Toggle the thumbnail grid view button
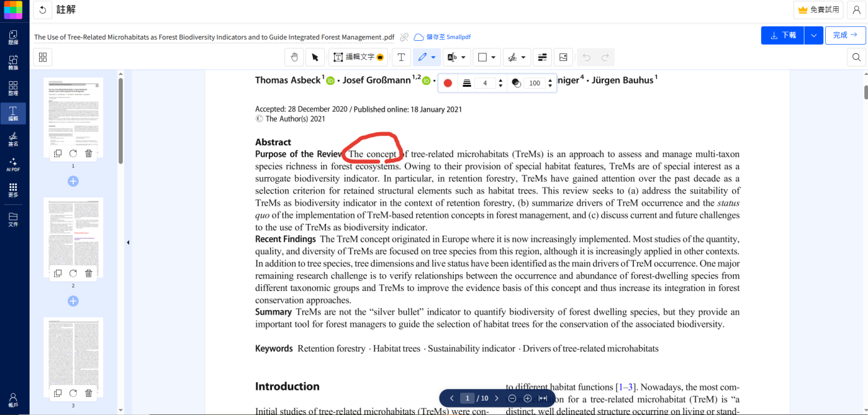 pos(43,57)
